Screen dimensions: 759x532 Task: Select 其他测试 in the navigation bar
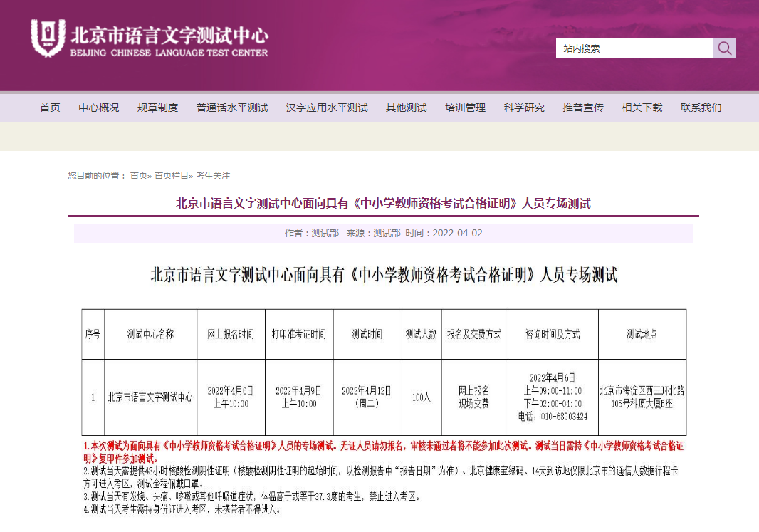[406, 108]
